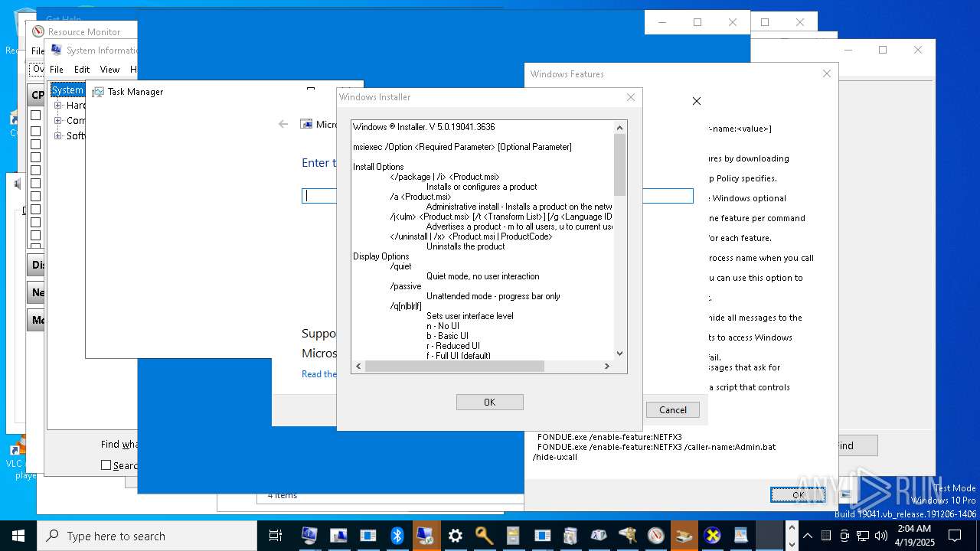Image resolution: width=980 pixels, height=551 pixels.
Task: Click the '/quiet' option text
Action: (400, 266)
